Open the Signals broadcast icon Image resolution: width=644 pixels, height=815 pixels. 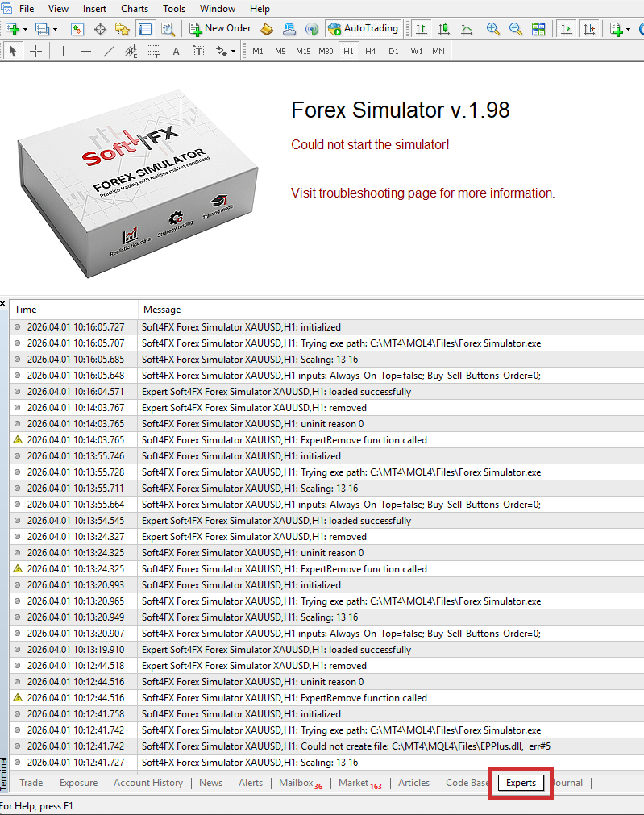coord(312,29)
